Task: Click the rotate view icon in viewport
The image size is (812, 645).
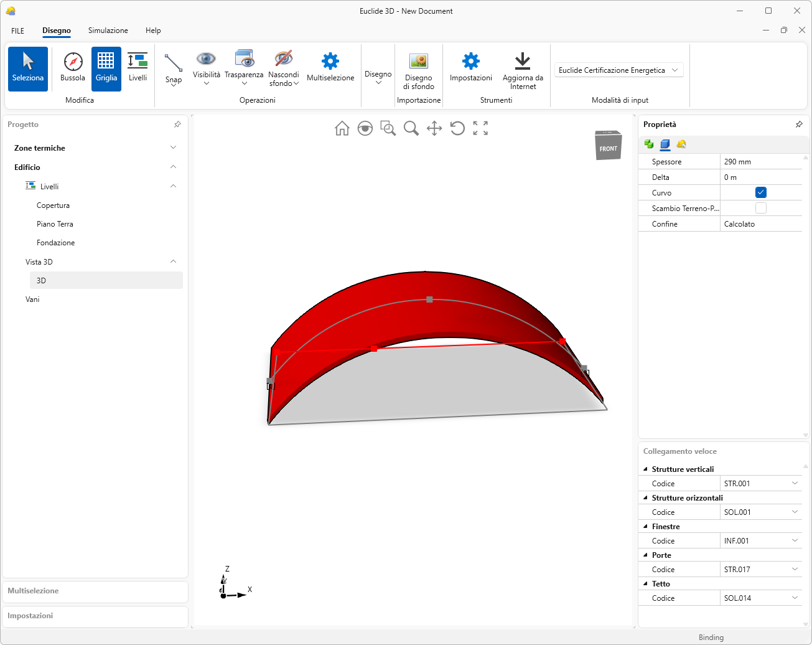Action: [x=457, y=128]
